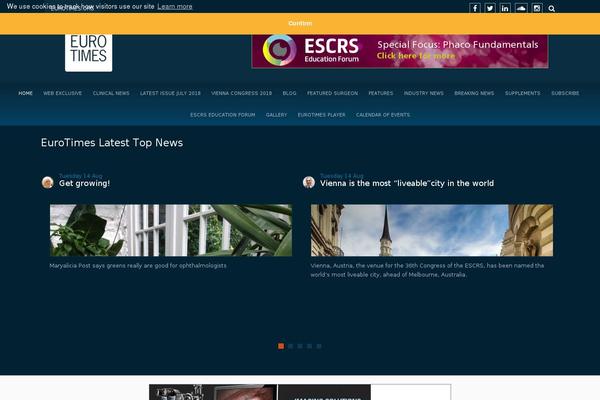Open the SoundCloud icon
The height and width of the screenshot is (400, 600).
[x=521, y=8]
